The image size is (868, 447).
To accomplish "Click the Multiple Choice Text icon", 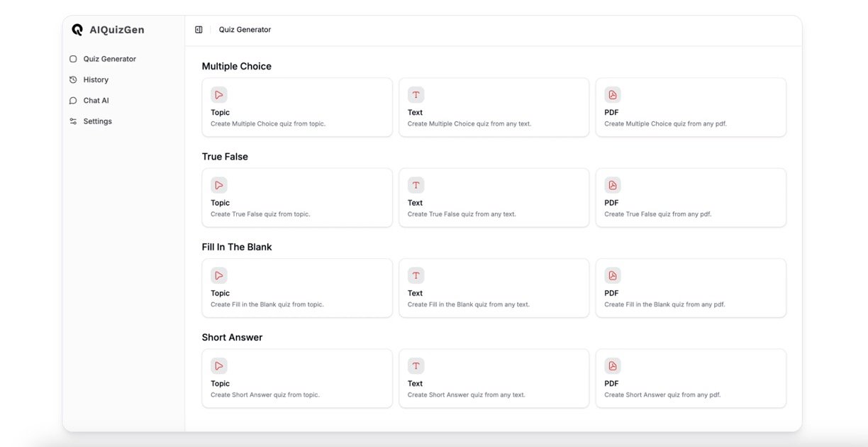I will tap(416, 95).
